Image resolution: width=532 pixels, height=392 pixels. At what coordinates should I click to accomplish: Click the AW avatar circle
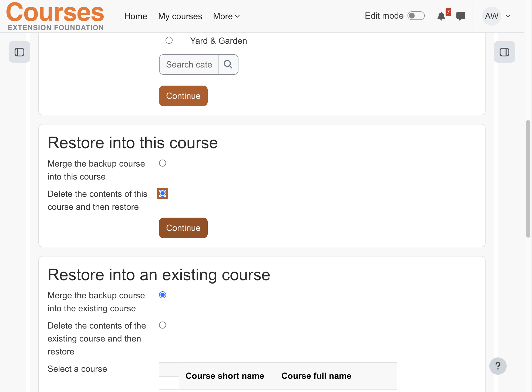coord(491,16)
